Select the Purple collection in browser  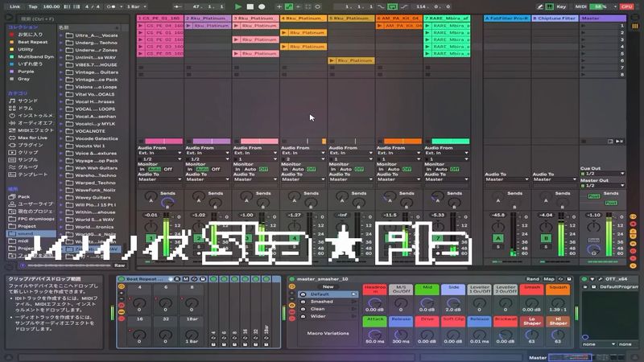27,72
